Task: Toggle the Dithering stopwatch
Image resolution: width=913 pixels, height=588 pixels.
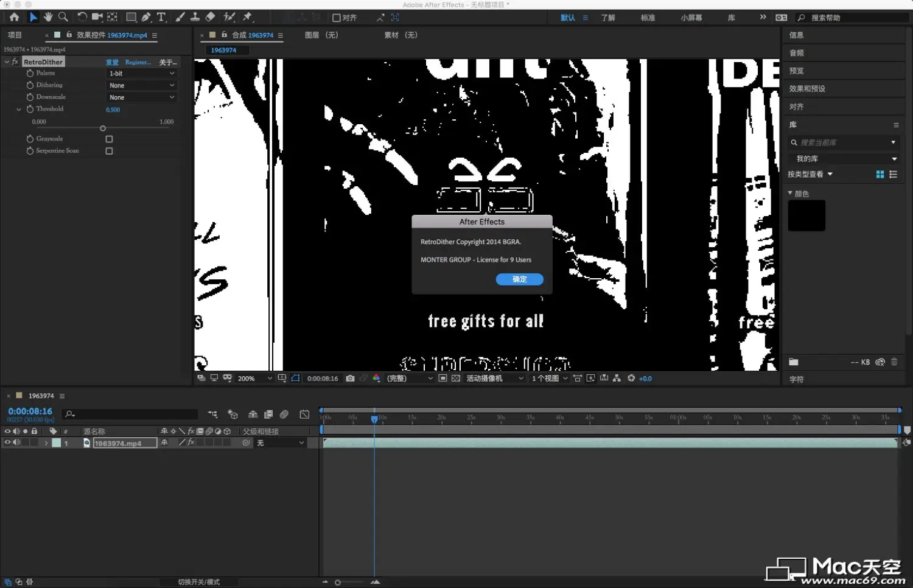Action: click(x=30, y=86)
